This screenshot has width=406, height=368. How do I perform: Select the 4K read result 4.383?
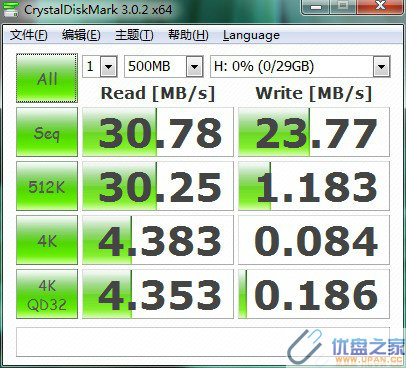[158, 240]
